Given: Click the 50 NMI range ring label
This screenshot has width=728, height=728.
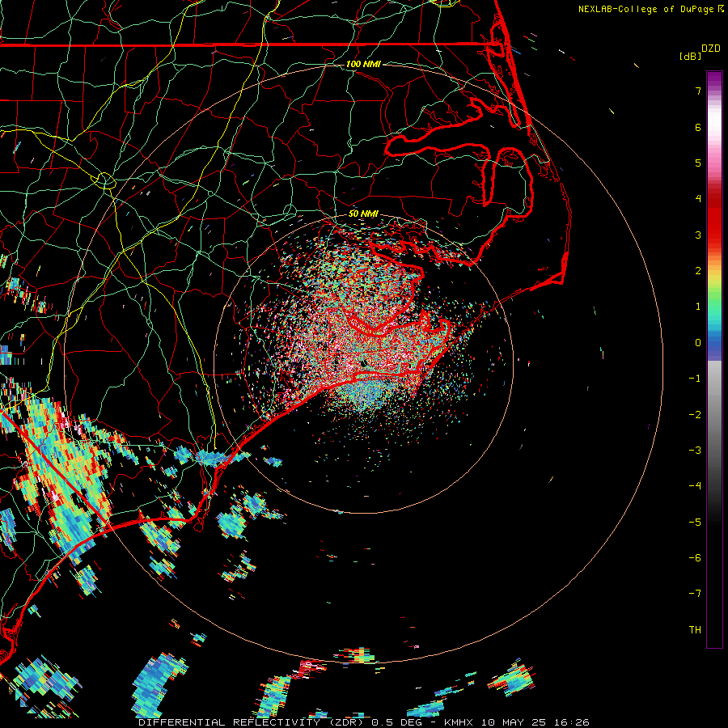Looking at the screenshot, I should pyautogui.click(x=363, y=214).
